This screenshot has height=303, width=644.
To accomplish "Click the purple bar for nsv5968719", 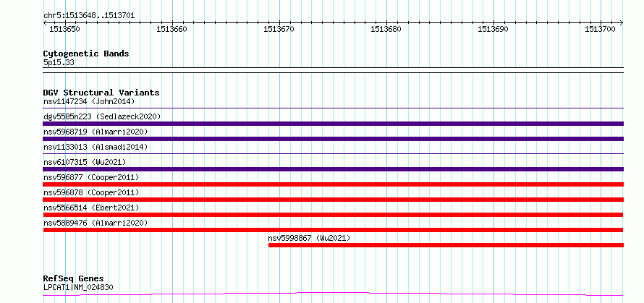I will (x=333, y=139).
